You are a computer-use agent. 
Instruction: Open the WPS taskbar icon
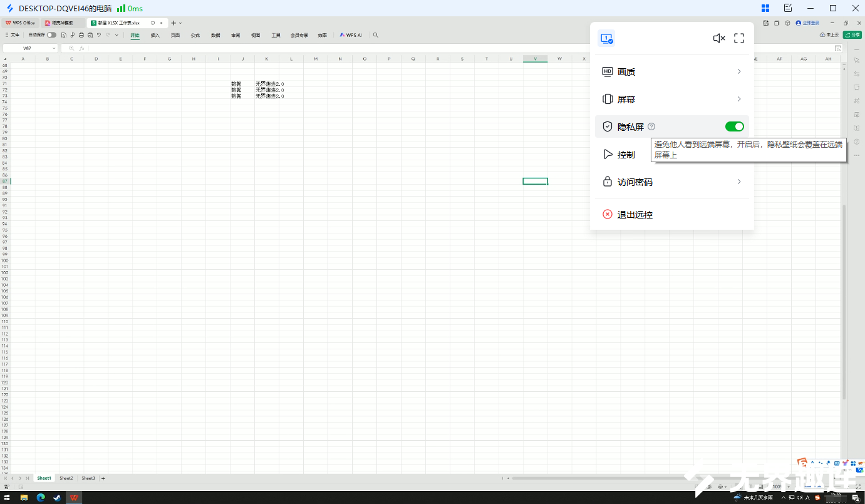coord(74,498)
